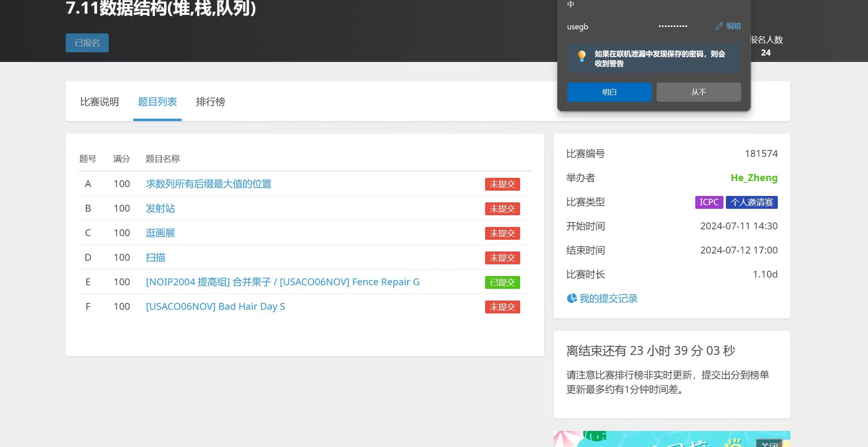Image resolution: width=868 pixels, height=447 pixels.
Task: Open organizer He_Zheng's profile
Action: tap(754, 178)
